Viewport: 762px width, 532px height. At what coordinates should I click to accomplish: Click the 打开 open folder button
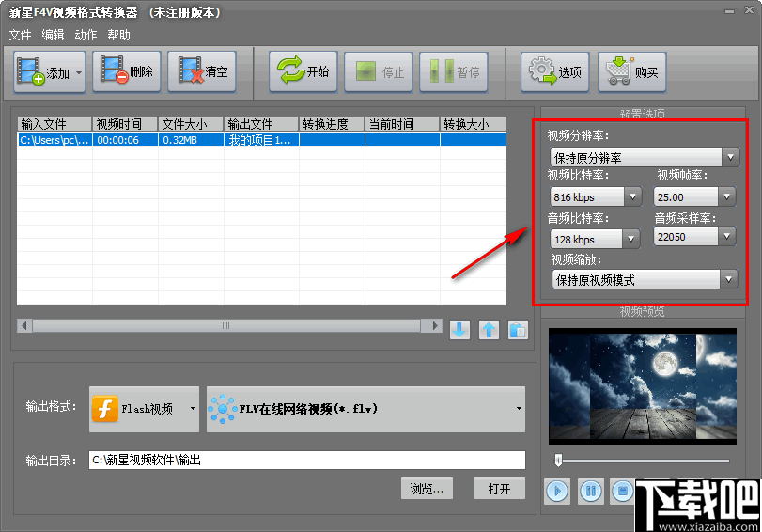point(499,488)
